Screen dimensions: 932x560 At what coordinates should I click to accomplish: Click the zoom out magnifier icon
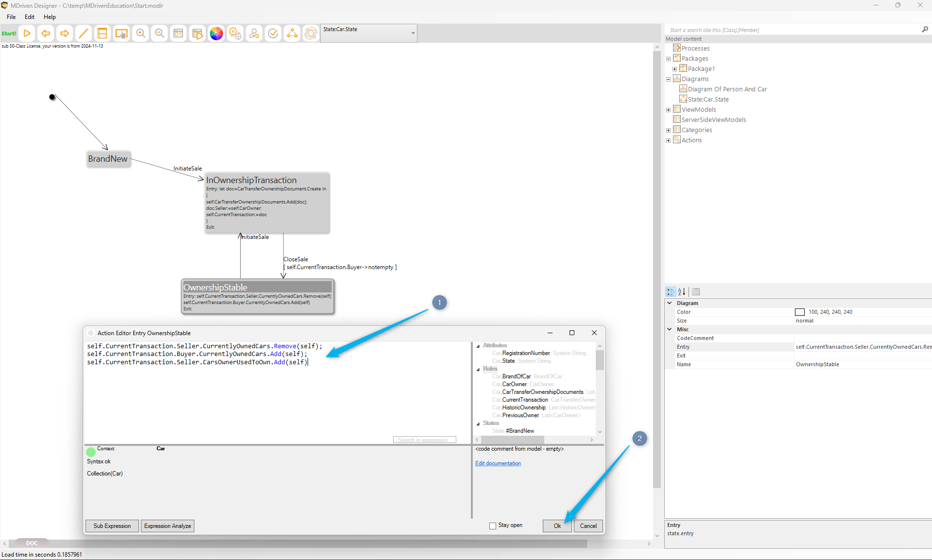(159, 34)
